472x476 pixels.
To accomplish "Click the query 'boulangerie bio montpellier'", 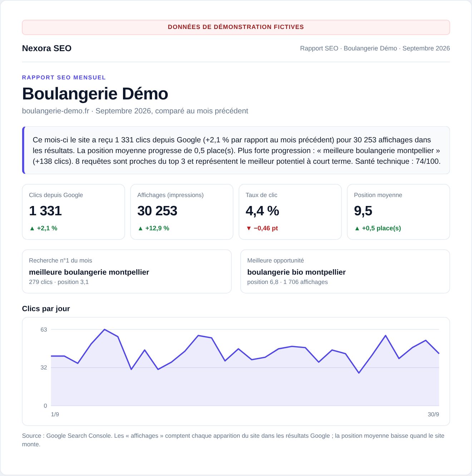I will pyautogui.click(x=296, y=272).
